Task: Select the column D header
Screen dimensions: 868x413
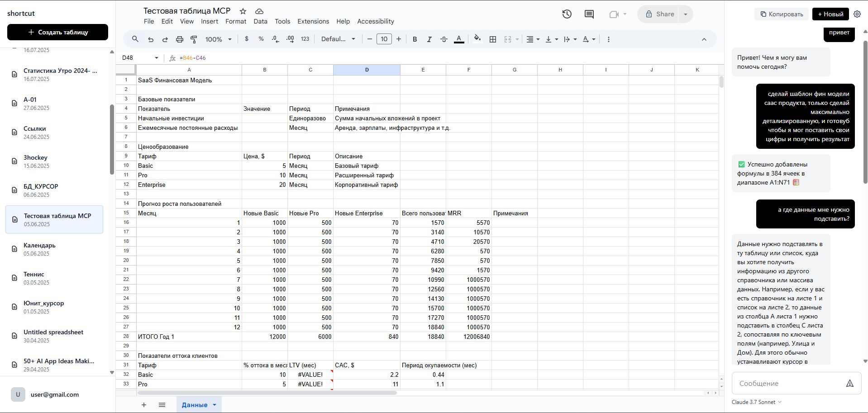Action: (x=367, y=70)
